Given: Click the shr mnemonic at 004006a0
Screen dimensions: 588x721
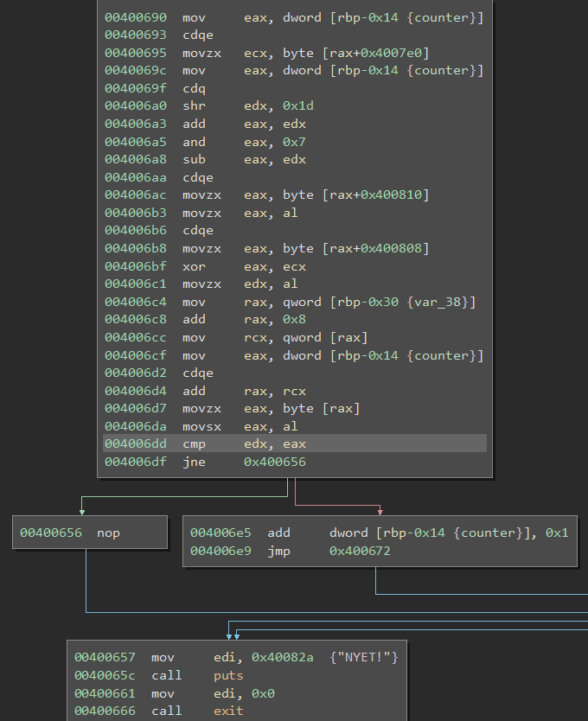Looking at the screenshot, I should 193,106.
